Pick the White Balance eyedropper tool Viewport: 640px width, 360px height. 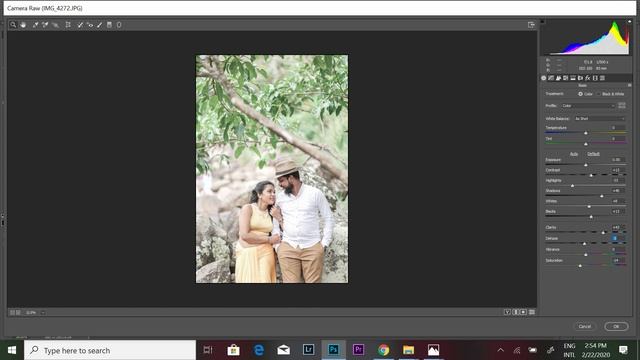36,25
